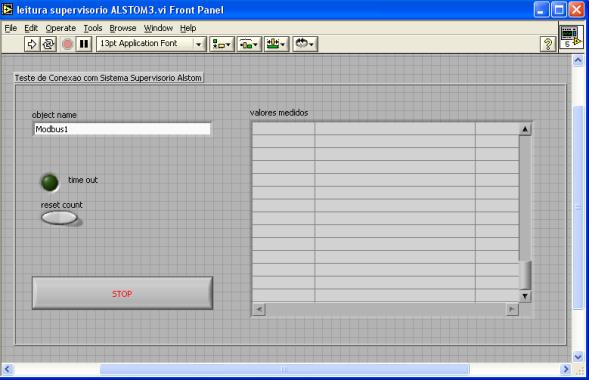
Task: Click the table's vertical scroll thumb
Action: click(x=525, y=274)
